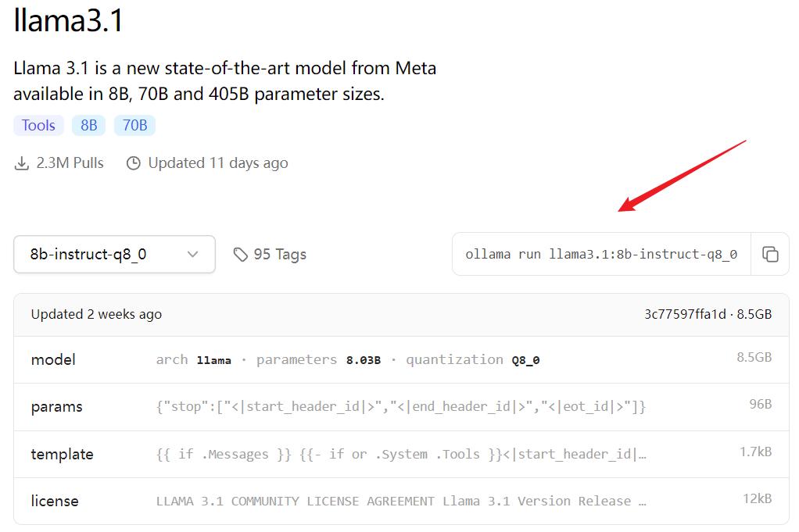This screenshot has width=799, height=532.
Task: Select the 8B size badge
Action: (x=89, y=125)
